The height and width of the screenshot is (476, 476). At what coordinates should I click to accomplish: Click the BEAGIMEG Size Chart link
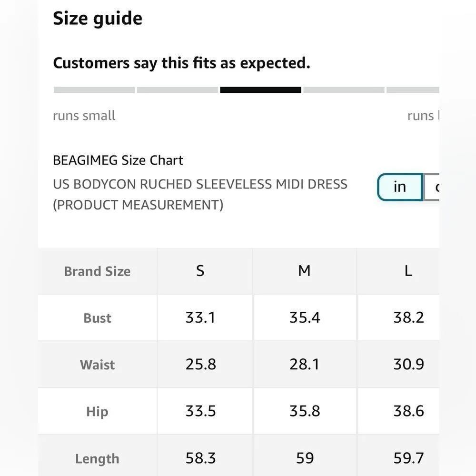click(118, 160)
